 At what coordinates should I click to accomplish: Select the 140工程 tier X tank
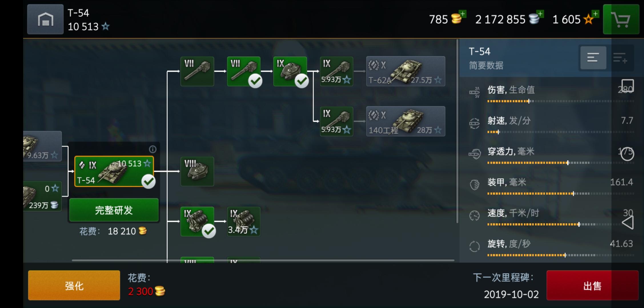tap(406, 121)
